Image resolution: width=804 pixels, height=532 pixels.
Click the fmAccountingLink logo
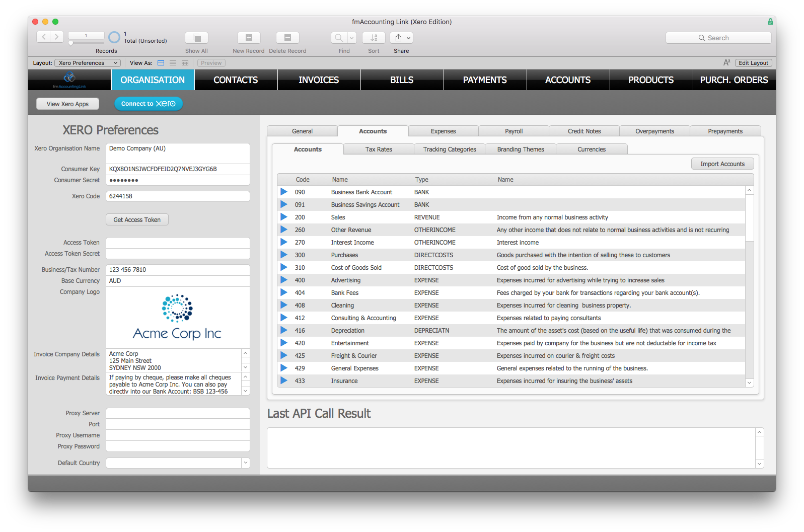69,80
